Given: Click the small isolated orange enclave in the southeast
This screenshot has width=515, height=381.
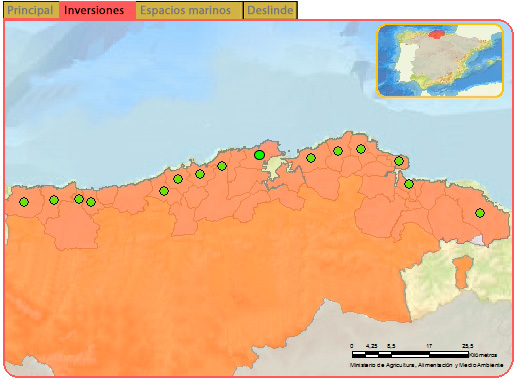Looking at the screenshot, I should (x=463, y=272).
